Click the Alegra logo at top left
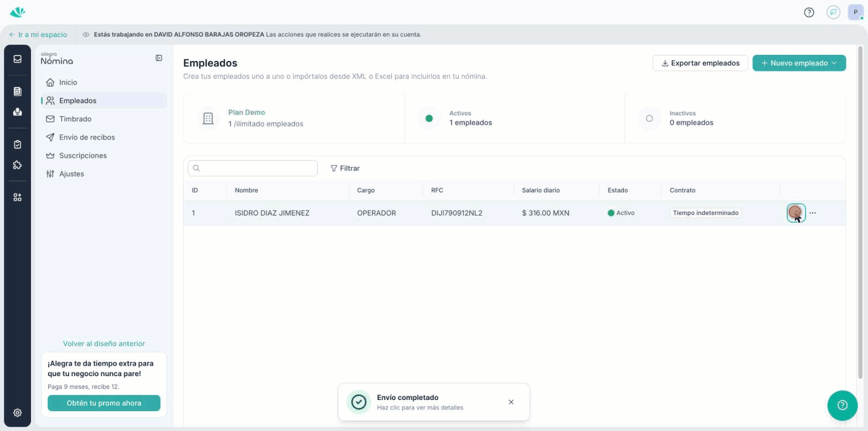Viewport: 868px width, 431px height. (x=17, y=12)
